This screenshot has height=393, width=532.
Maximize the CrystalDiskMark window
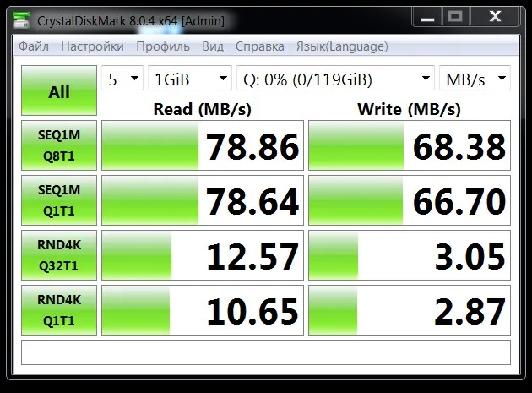(x=455, y=16)
